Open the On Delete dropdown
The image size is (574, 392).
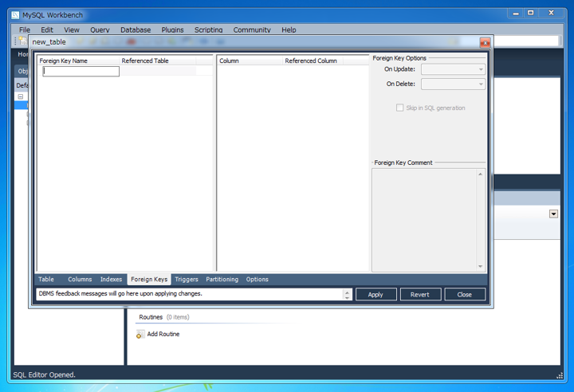click(x=453, y=84)
